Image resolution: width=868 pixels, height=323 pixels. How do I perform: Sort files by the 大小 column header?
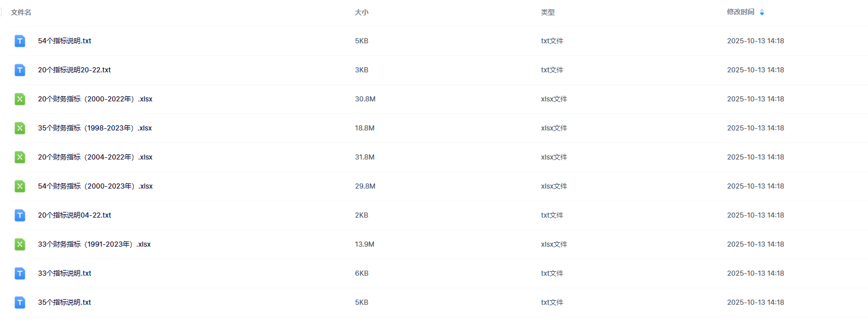(361, 12)
